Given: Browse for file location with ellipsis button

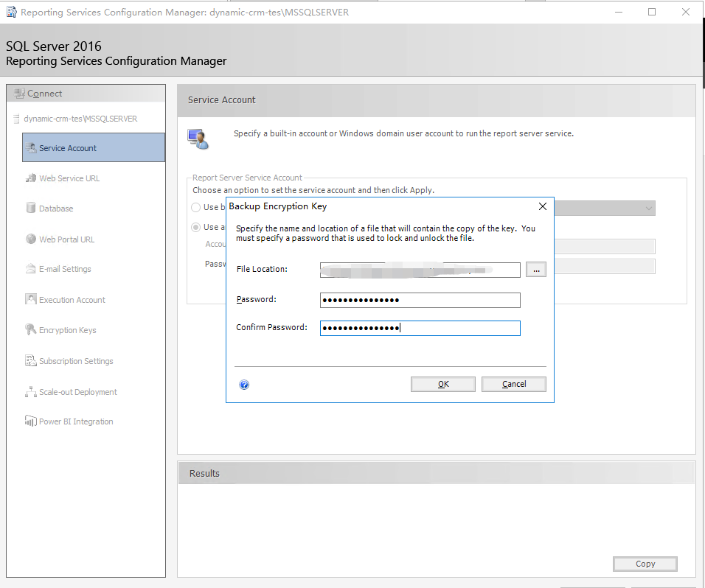Looking at the screenshot, I should pos(536,270).
